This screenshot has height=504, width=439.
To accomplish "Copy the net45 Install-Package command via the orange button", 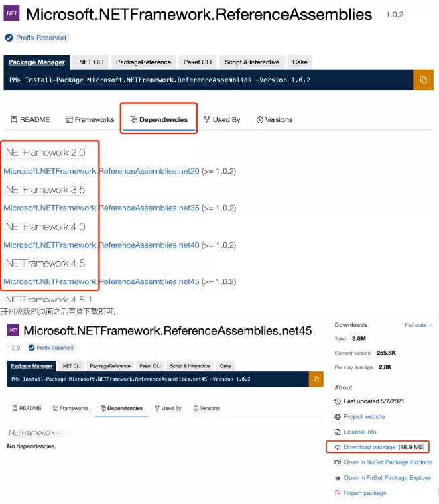I will pos(316,379).
